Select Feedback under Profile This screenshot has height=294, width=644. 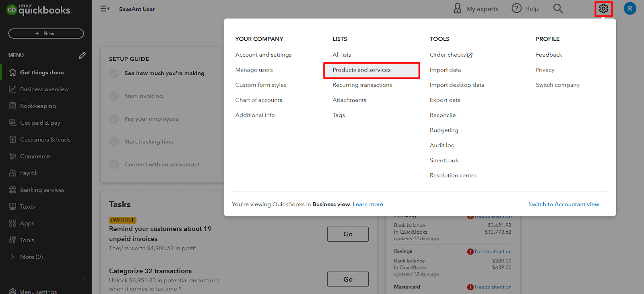(549, 55)
